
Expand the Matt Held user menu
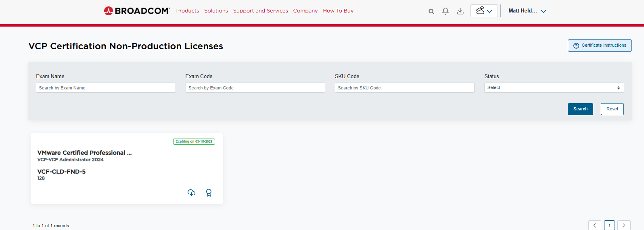click(x=527, y=11)
